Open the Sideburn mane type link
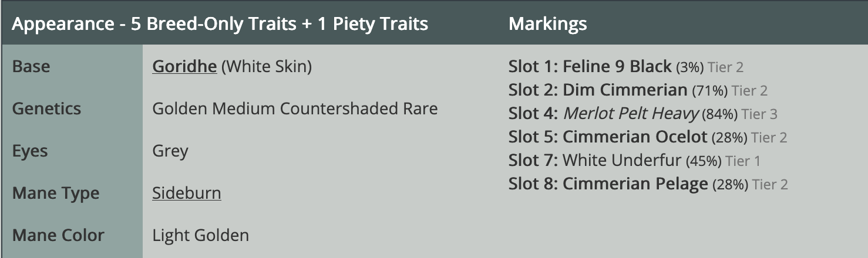Viewport: 868px width, 258px height. tap(186, 193)
